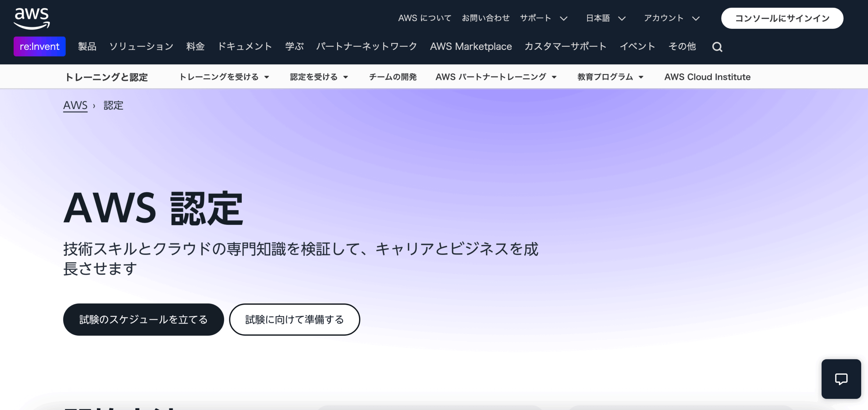Expand the アカウント dropdown

click(x=672, y=18)
